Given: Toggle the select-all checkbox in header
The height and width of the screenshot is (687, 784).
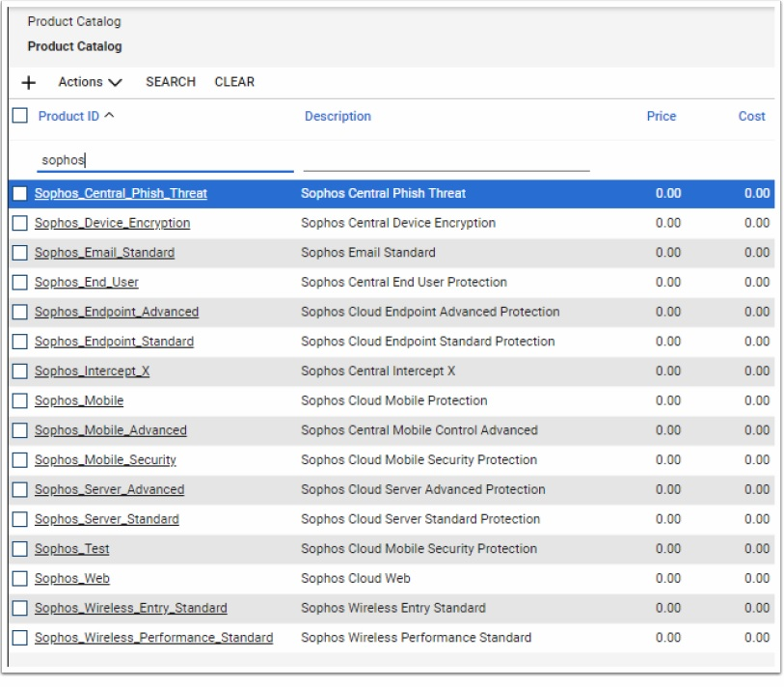Looking at the screenshot, I should pos(20,116).
